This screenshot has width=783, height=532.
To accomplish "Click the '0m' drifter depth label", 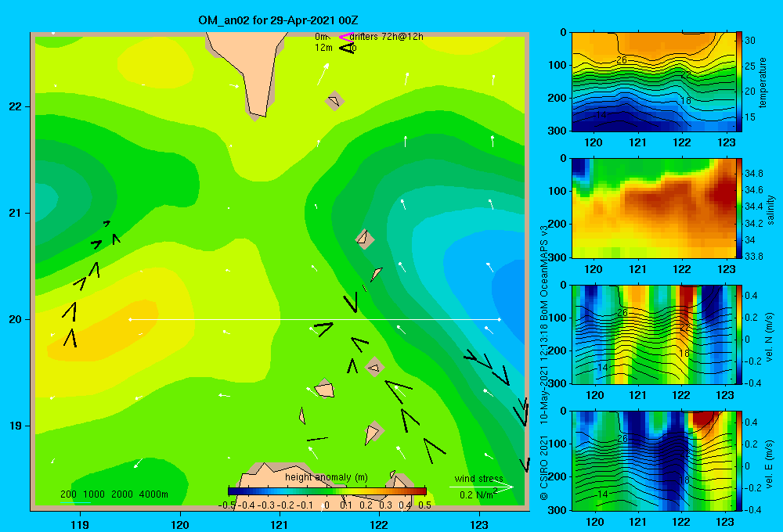I will [x=321, y=37].
